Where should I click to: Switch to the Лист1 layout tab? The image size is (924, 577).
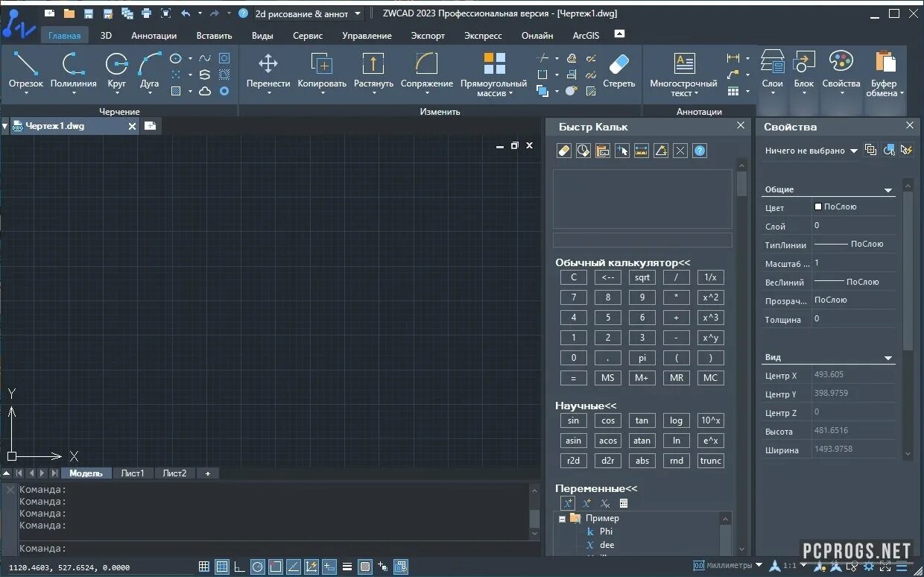[133, 473]
